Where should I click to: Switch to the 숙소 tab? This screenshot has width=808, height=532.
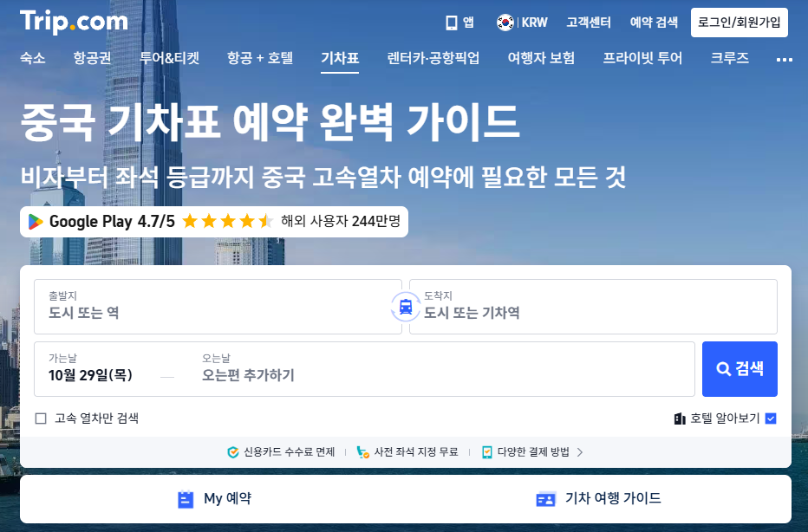tap(32, 58)
